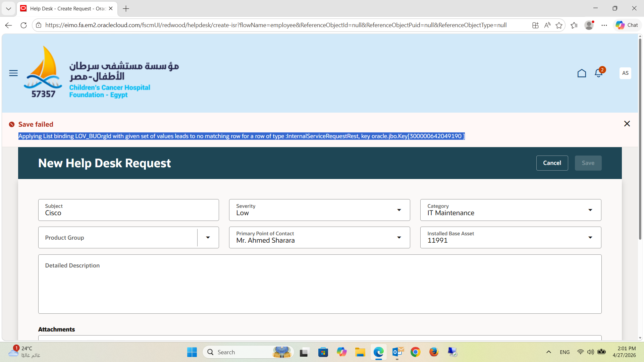The width and height of the screenshot is (644, 362).
Task: Open Windows Start menu
Action: pos(192,352)
